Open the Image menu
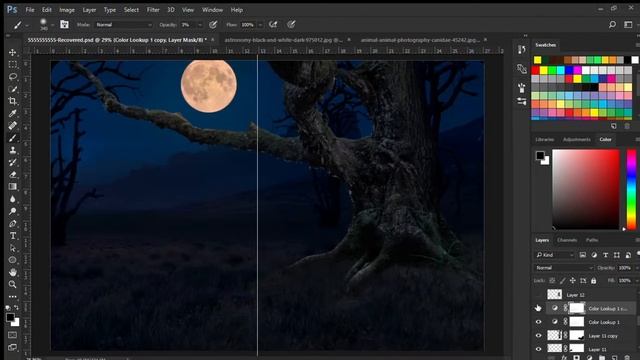Viewport: 640px width, 360px height. click(67, 10)
